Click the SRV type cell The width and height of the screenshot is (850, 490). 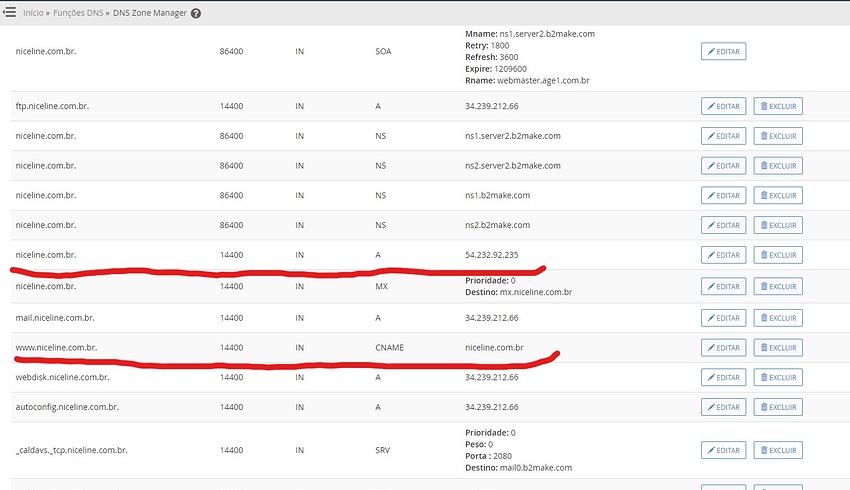coord(383,450)
